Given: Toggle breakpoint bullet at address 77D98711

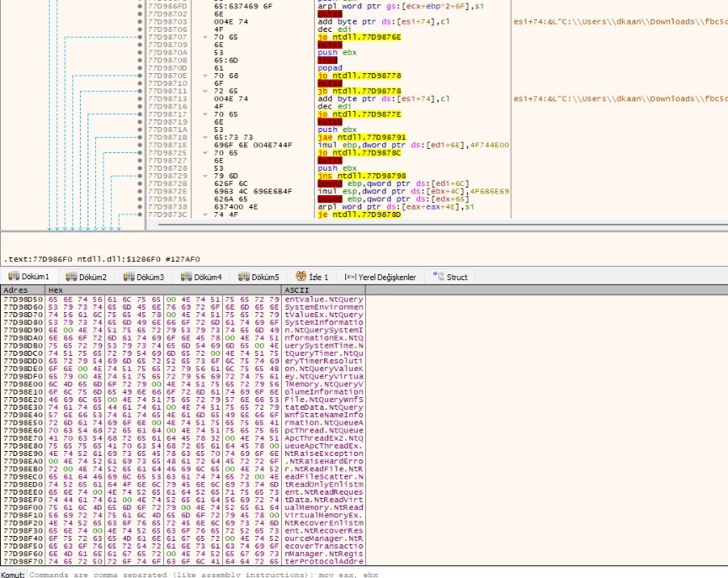Looking at the screenshot, I should [141, 91].
